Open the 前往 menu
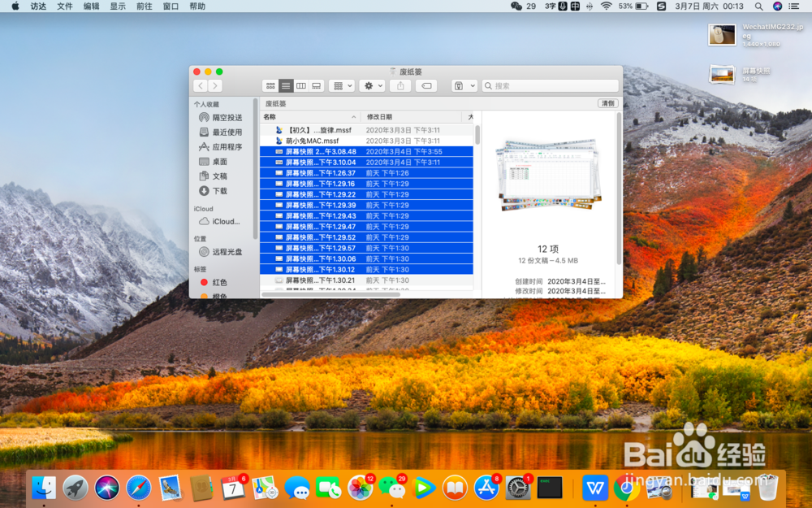812x508 pixels. click(144, 7)
